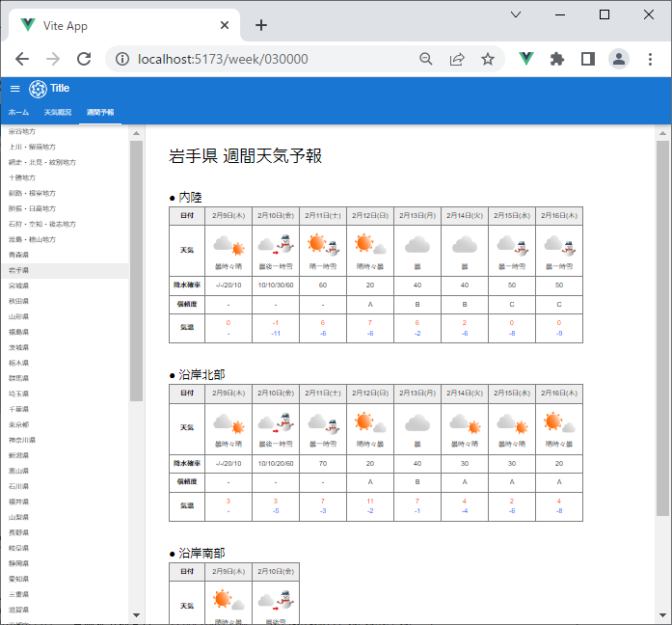Open 滋賀県 weekly forecast
The image size is (672, 625).
coord(65,610)
